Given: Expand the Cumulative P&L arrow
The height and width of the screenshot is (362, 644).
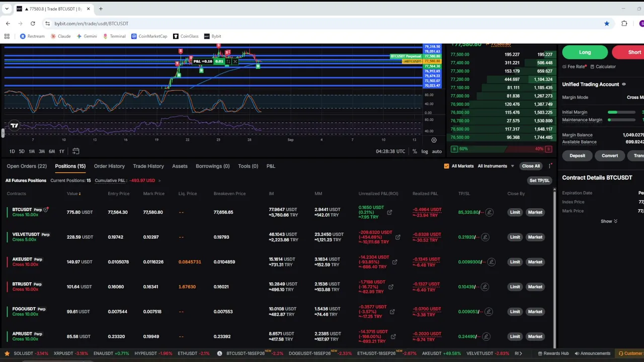Looking at the screenshot, I should tap(159, 180).
